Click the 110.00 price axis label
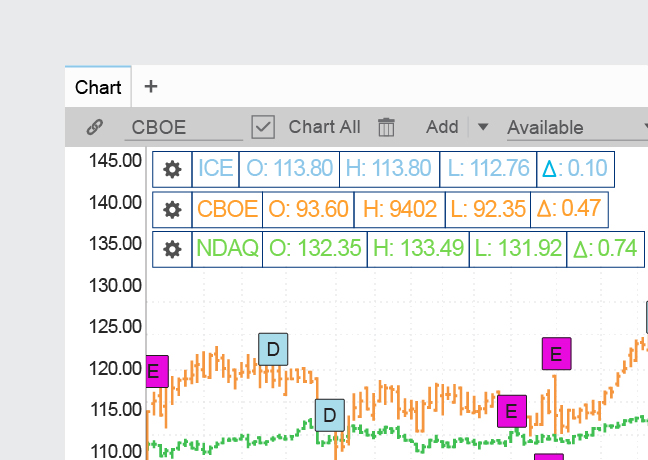The height and width of the screenshot is (460, 648). [116, 451]
